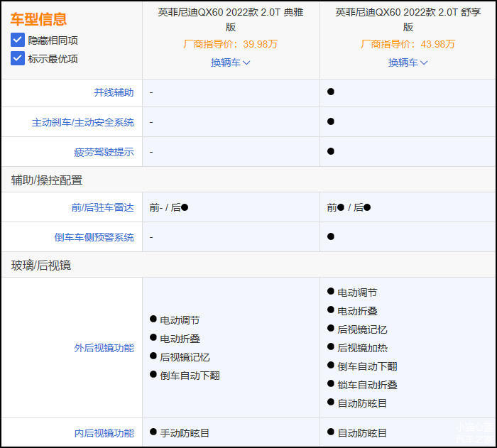
Task: Click the 英菲尼迪QX60 2022款 2.0T 典雅版 title
Action: point(231,19)
